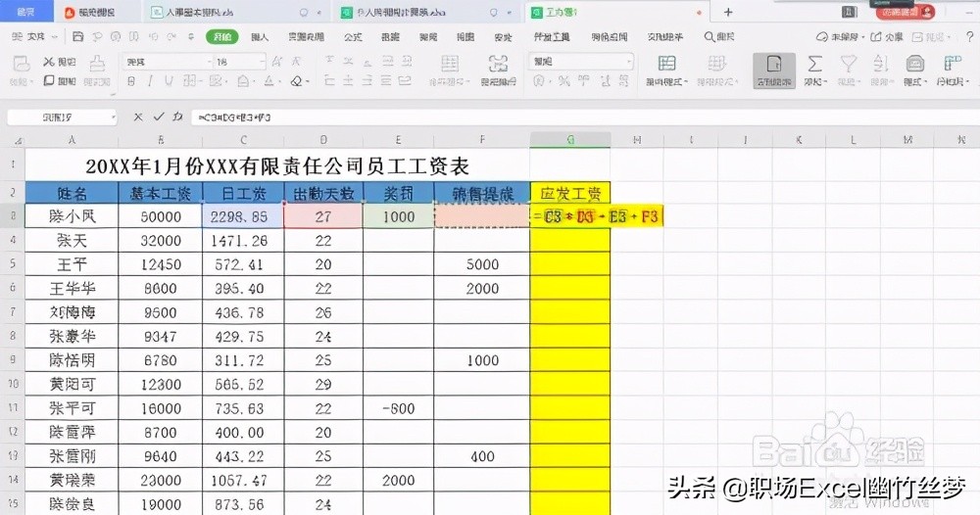The width and height of the screenshot is (980, 515).
Task: Toggle Italic formatting
Action: 150,81
